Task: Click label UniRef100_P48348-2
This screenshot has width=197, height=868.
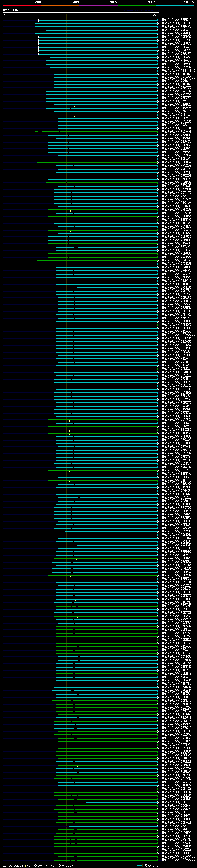Action: 179,71
